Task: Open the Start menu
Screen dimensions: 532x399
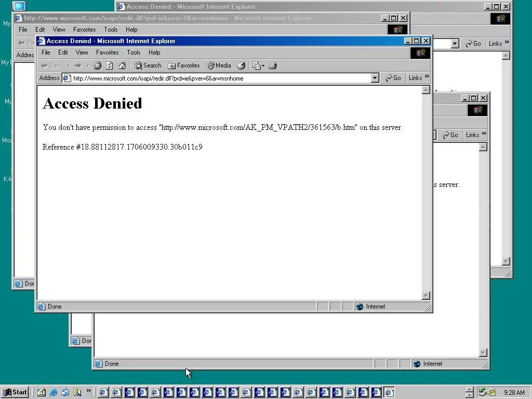Action: click(15, 392)
